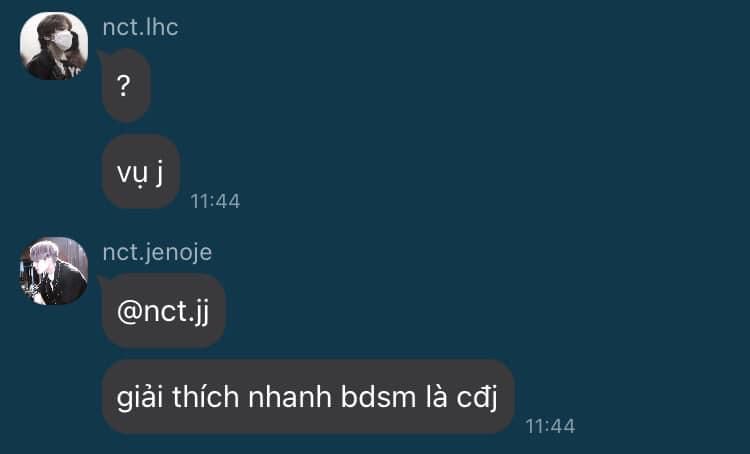750x454 pixels.
Task: Select the "vụ j" message bubble
Action: tap(141, 172)
